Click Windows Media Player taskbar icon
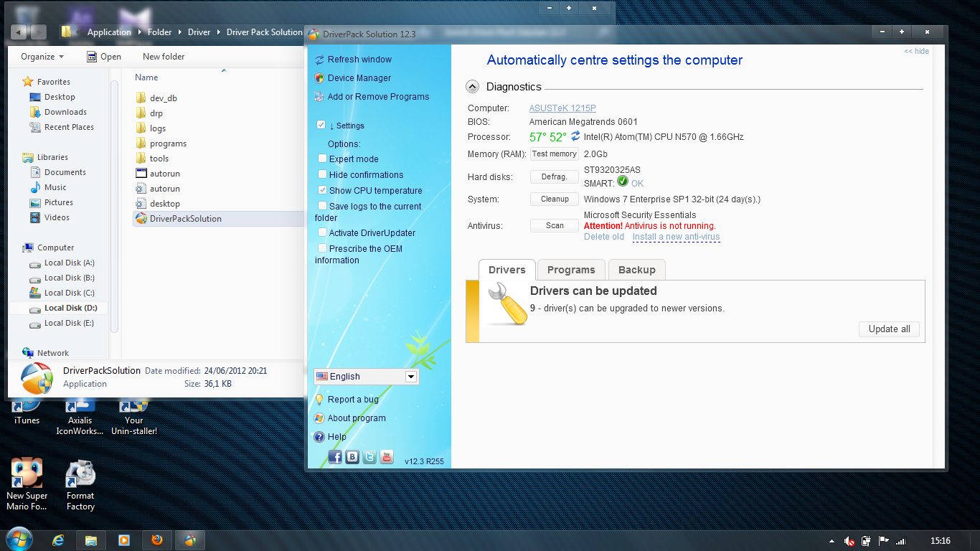 [123, 540]
